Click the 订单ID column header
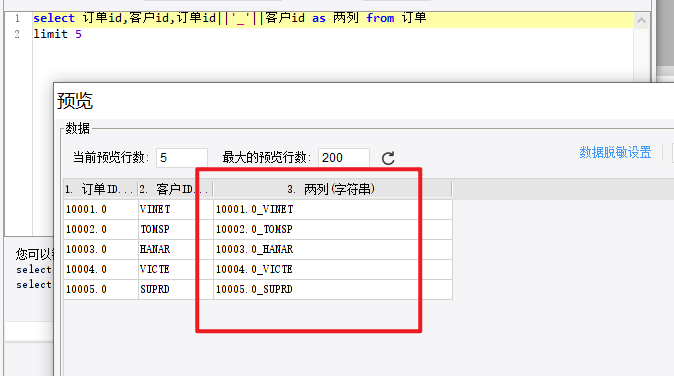Viewport: 674px width, 376px height. [101, 189]
